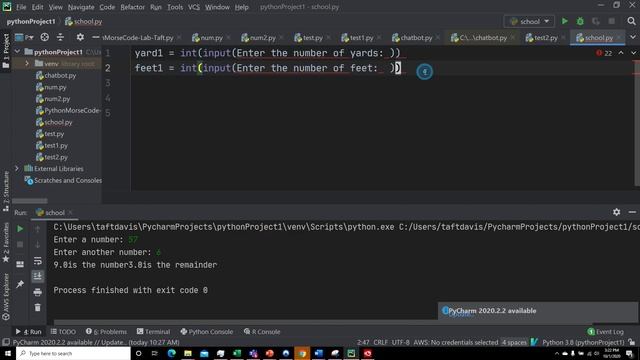Hide Project panel with minus icon
Screen dimensions: 640x360
click(96, 38)
